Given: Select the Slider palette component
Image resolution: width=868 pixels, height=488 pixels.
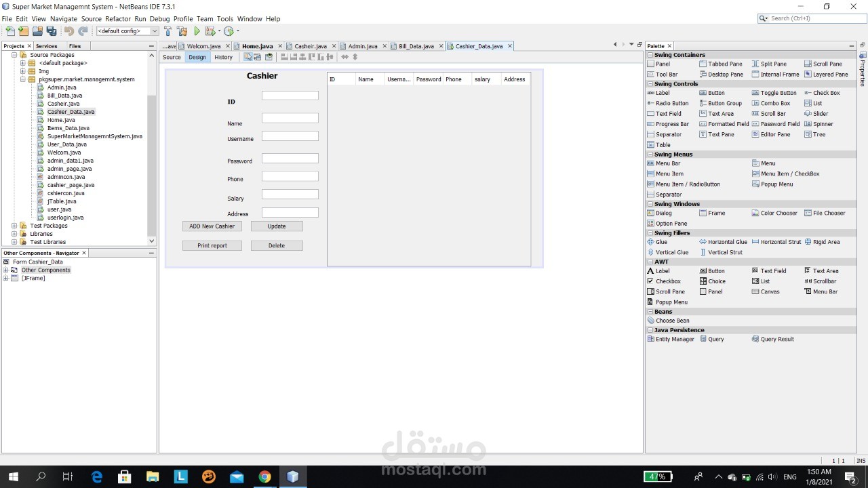Looking at the screenshot, I should pos(816,114).
